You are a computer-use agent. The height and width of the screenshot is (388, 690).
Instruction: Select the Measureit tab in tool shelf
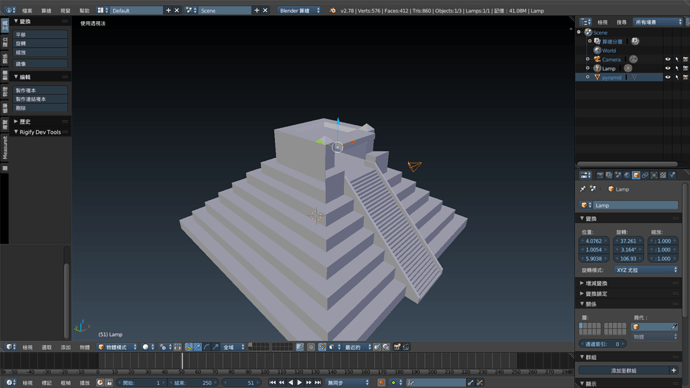pyautogui.click(x=5, y=148)
